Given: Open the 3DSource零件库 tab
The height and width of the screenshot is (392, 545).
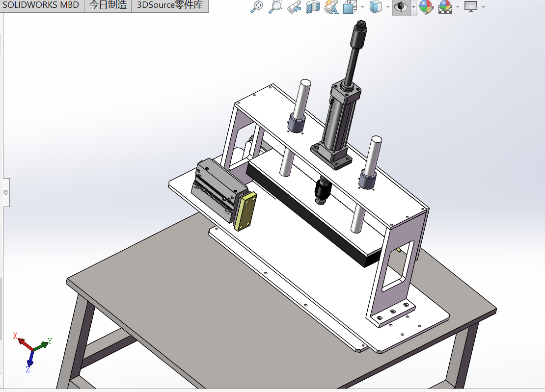Looking at the screenshot, I should (x=169, y=5).
